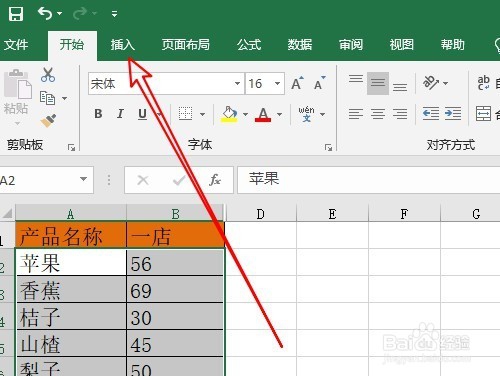
Task: Cut selection with the scissors icon
Action: tap(48, 75)
